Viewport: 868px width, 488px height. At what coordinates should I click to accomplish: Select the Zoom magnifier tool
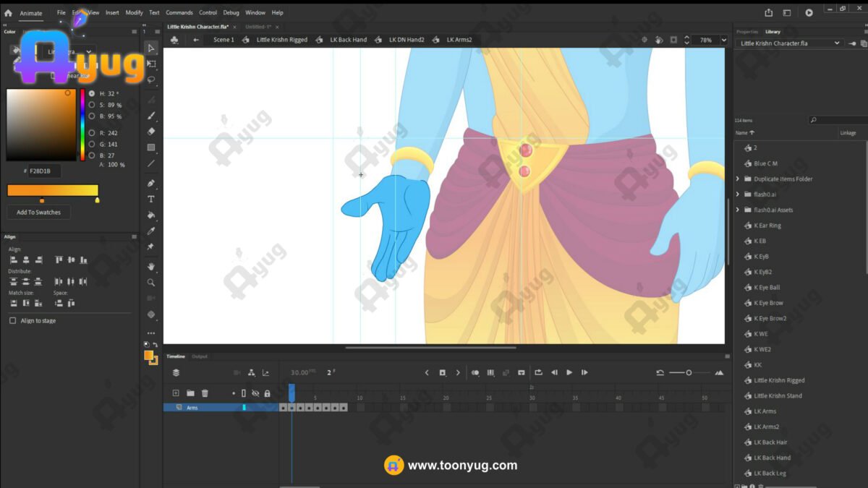pyautogui.click(x=151, y=283)
